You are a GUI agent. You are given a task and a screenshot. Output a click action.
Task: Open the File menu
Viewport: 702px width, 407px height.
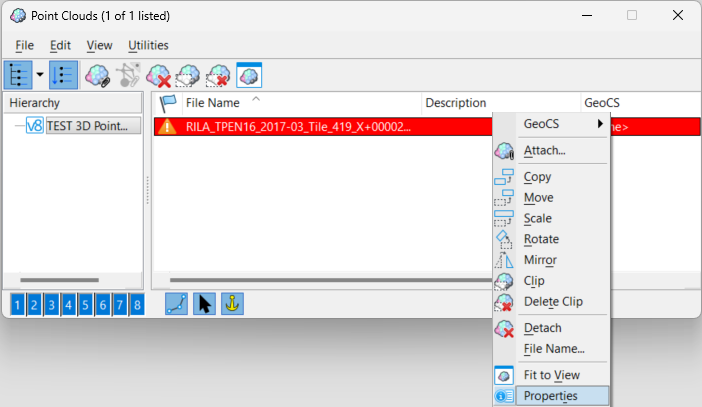[x=24, y=45]
